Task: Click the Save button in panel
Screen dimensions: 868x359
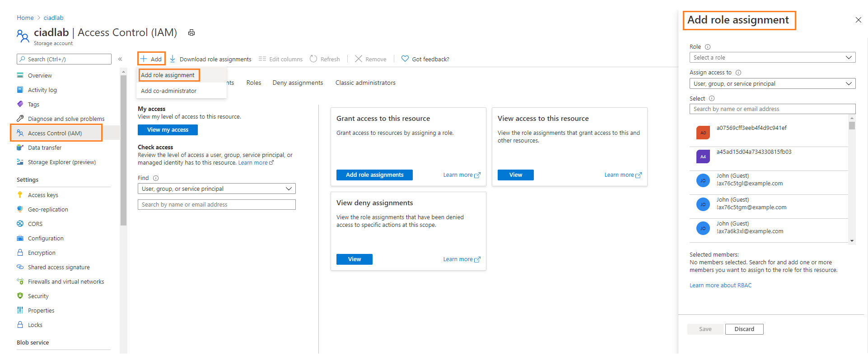Action: 705,329
